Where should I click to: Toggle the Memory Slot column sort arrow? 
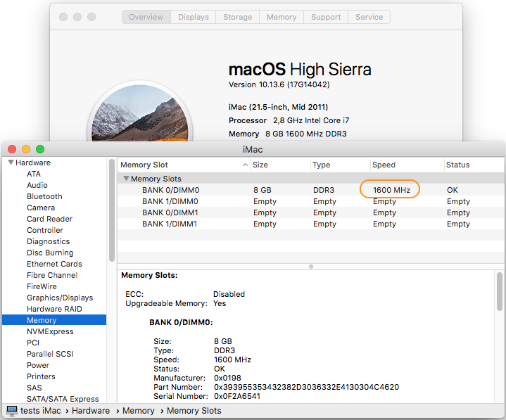pos(245,165)
